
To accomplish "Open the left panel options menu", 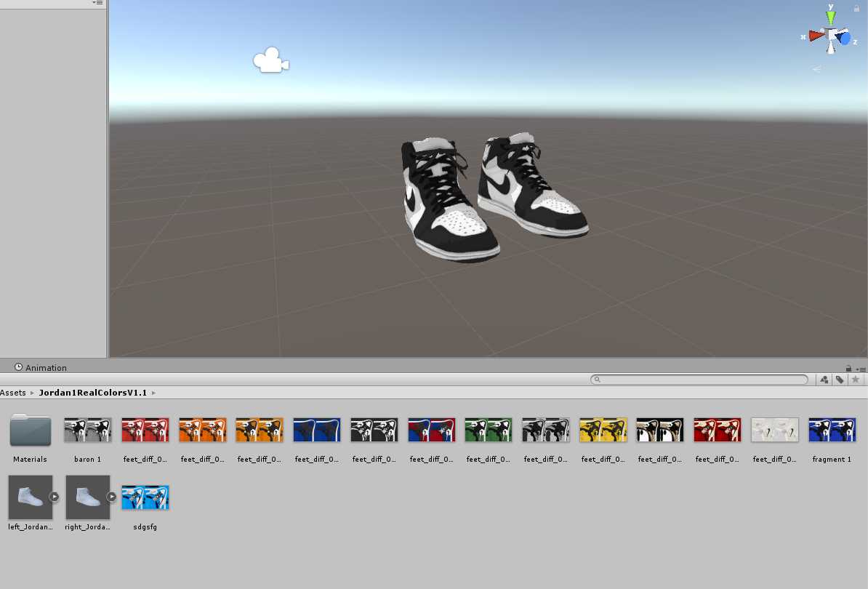I will click(97, 3).
